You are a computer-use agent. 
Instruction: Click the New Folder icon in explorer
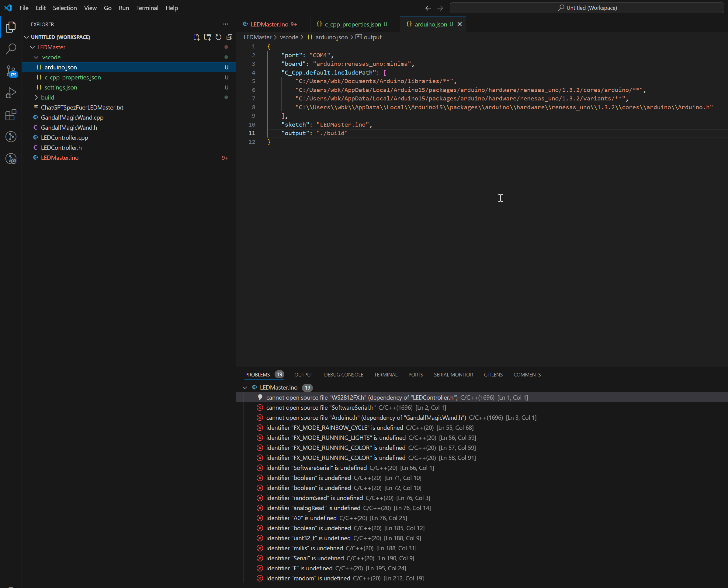coord(207,37)
